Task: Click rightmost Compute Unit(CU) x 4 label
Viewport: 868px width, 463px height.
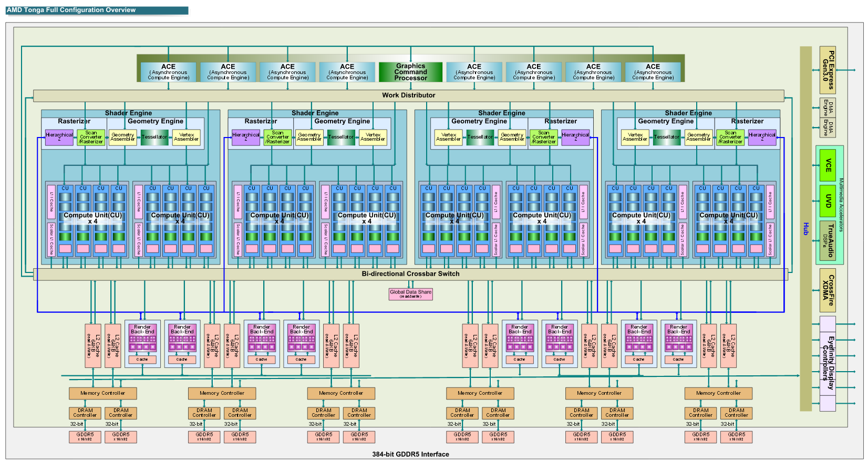Action: coord(728,218)
